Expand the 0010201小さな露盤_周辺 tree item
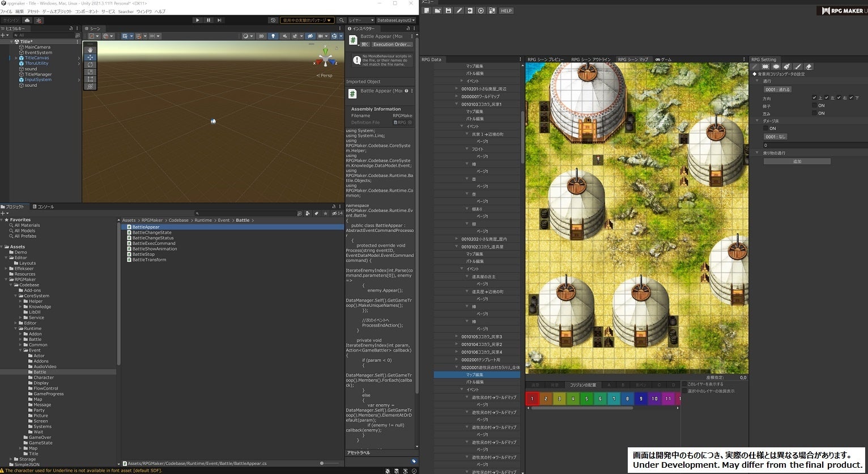868x474 pixels. click(457, 88)
